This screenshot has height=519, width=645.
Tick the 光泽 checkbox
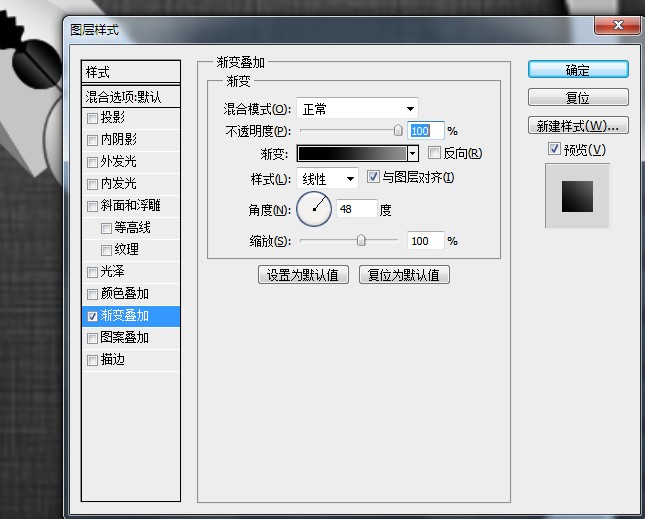point(92,272)
